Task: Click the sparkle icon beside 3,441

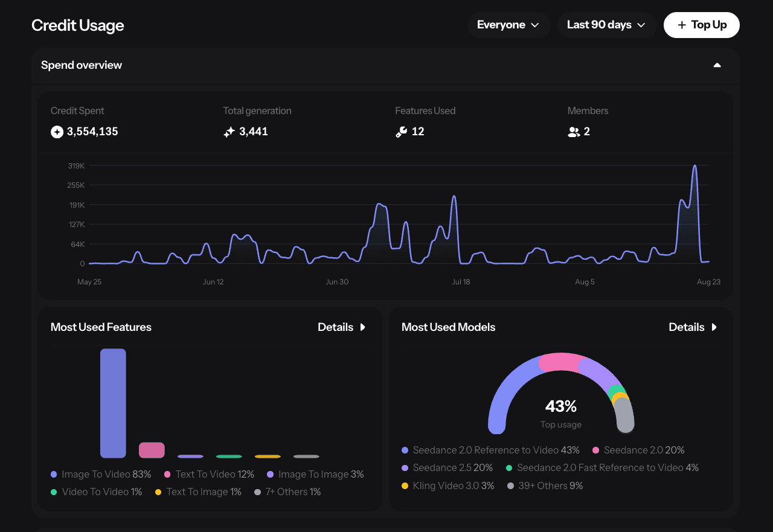Action: [229, 132]
